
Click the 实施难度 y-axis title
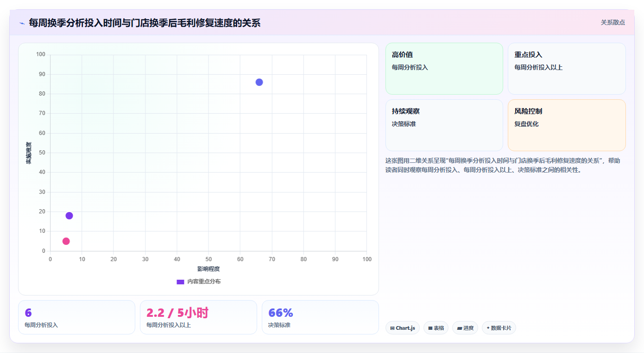coord(29,153)
